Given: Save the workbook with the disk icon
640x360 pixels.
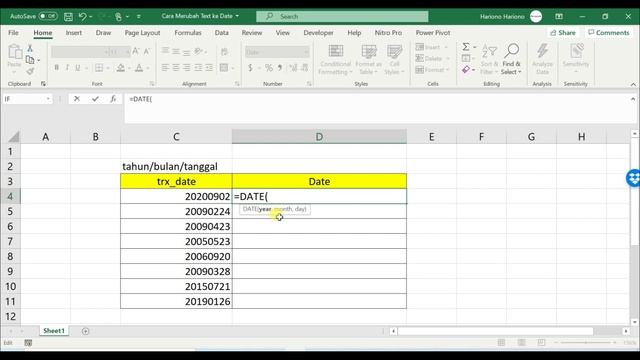Looking at the screenshot, I should tap(68, 16).
